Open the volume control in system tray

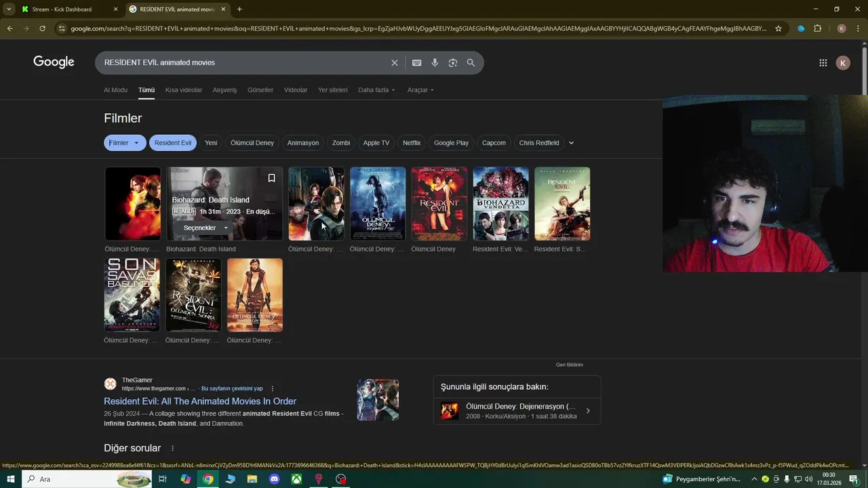808,479
